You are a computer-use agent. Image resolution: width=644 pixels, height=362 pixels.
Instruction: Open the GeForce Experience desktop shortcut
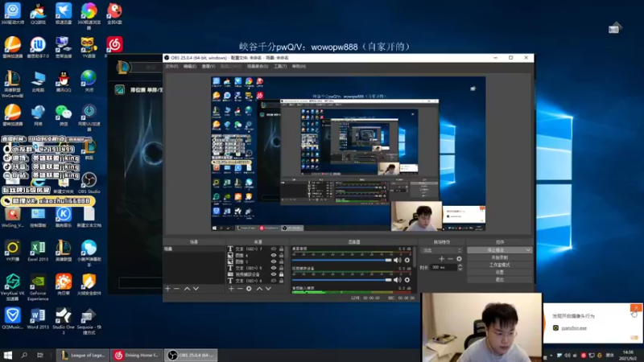(38, 287)
